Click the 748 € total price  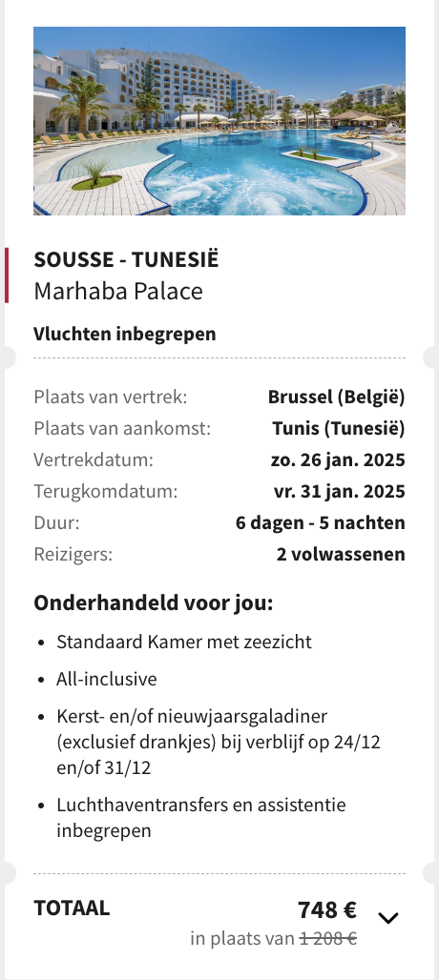[x=327, y=910]
